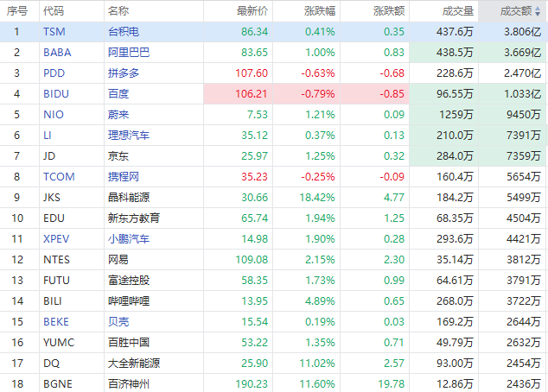Screen dimensions: 548x392
Task: Sort by 最新价 column header
Action: (x=252, y=11)
